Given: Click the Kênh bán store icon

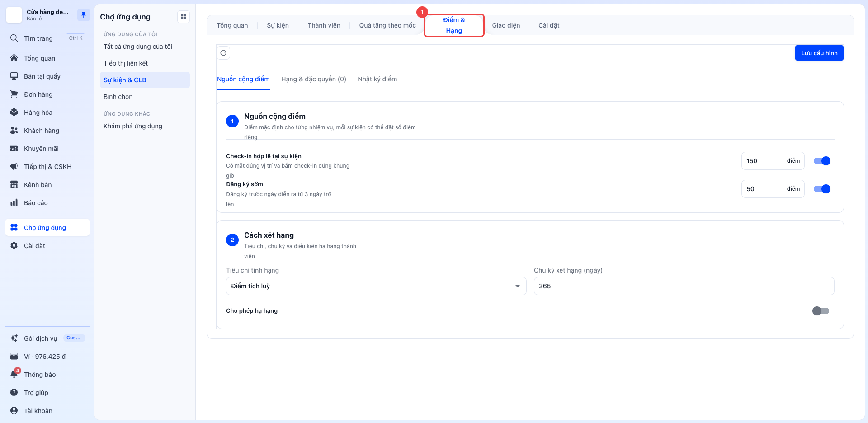Looking at the screenshot, I should 14,184.
